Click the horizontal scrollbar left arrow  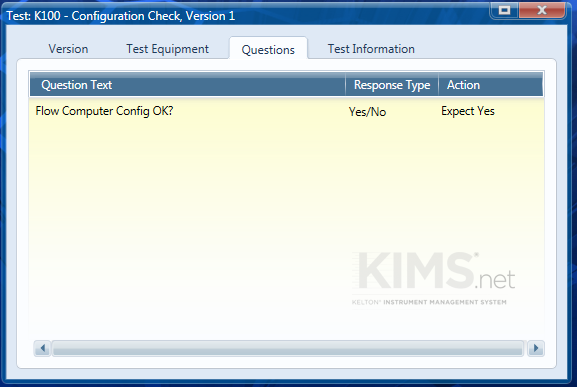click(43, 348)
